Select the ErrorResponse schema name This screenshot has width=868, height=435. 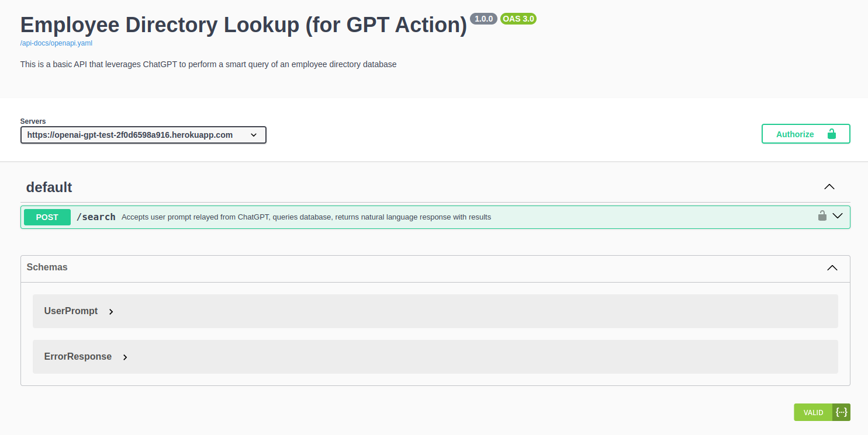[78, 357]
